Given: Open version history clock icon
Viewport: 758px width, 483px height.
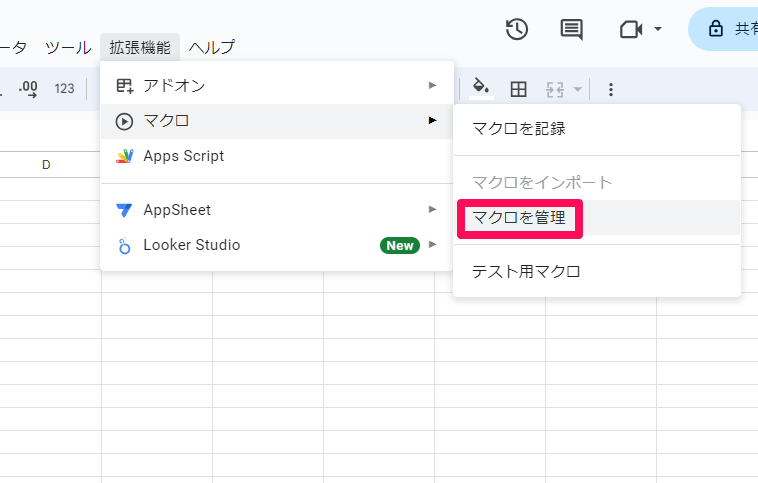Looking at the screenshot, I should click(x=517, y=29).
